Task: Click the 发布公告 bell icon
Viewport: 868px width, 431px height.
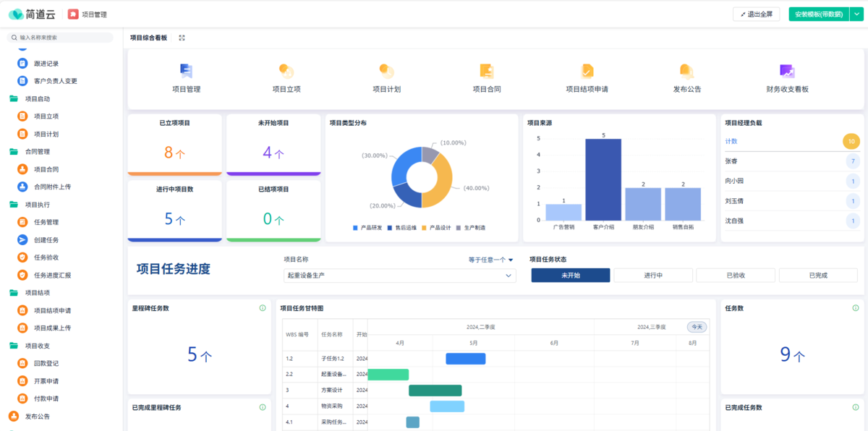Action: tap(686, 71)
